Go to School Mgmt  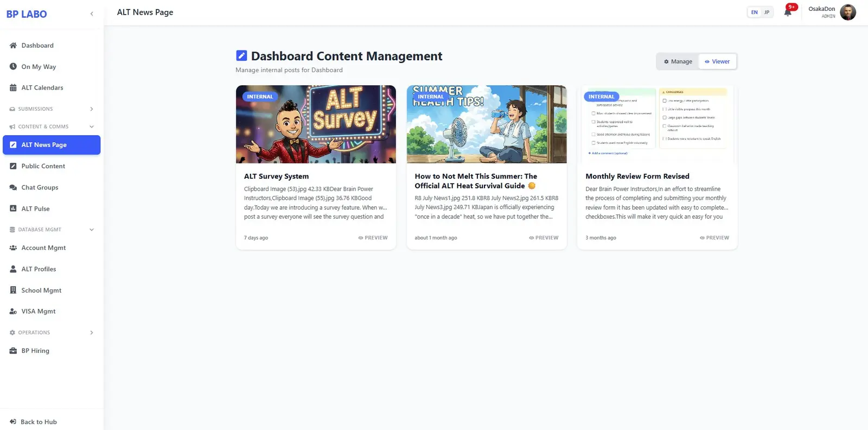click(52, 290)
